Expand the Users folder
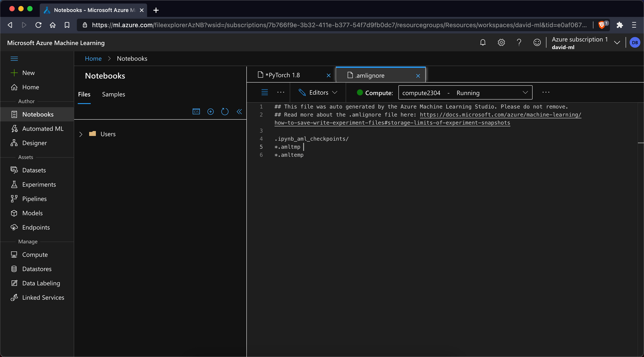The width and height of the screenshot is (644, 357). (81, 134)
